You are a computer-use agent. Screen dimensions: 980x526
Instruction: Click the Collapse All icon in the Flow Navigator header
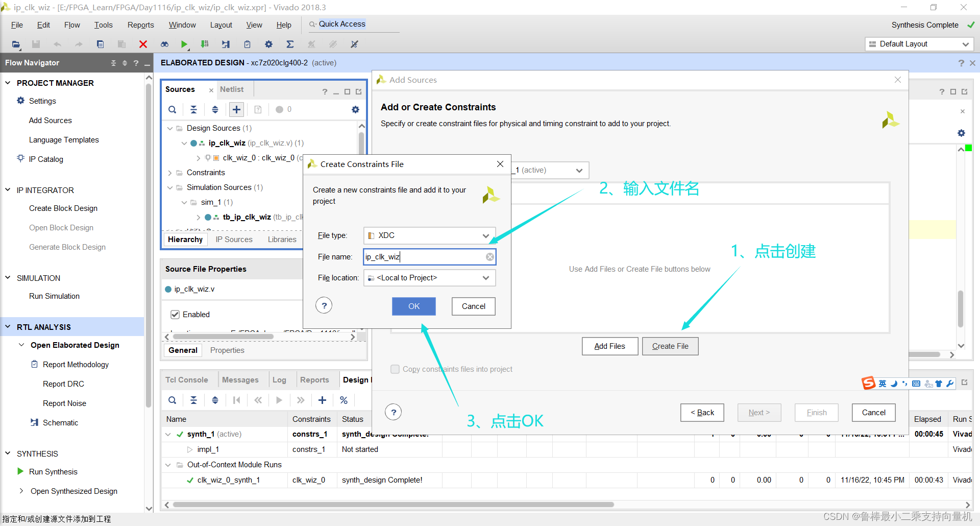click(113, 63)
